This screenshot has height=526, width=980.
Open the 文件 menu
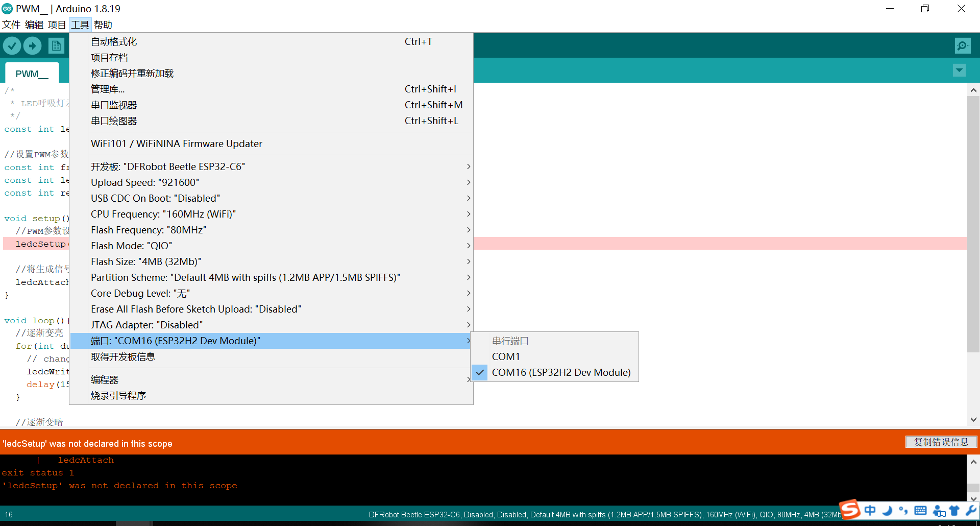point(11,25)
